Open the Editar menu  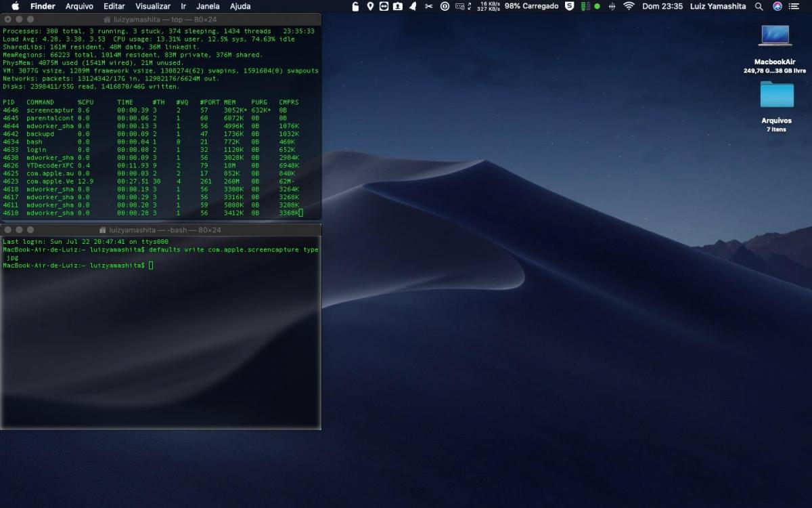pos(114,6)
